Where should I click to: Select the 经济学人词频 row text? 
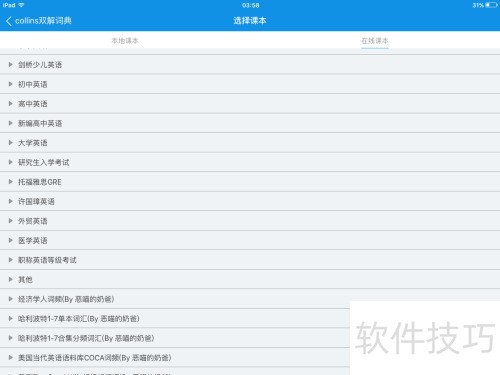[x=66, y=299]
